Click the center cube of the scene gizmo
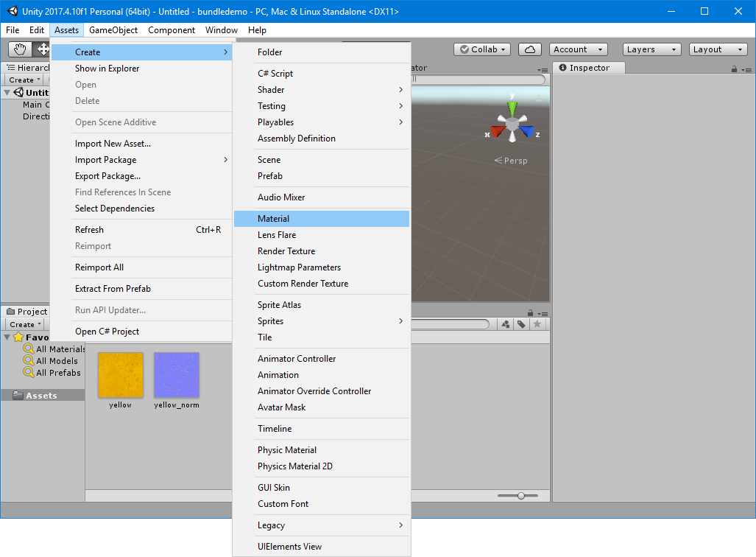 click(x=512, y=124)
